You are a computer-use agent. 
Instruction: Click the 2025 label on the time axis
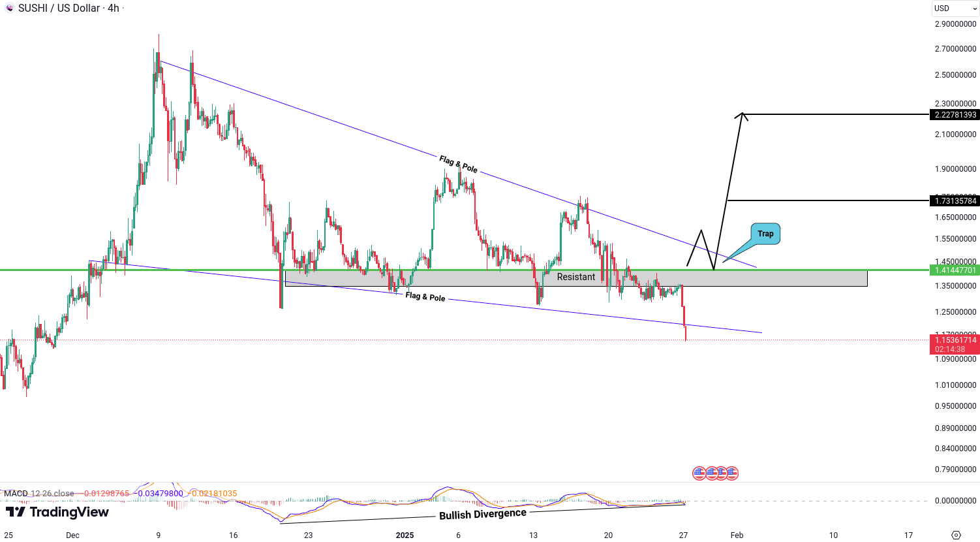click(405, 535)
